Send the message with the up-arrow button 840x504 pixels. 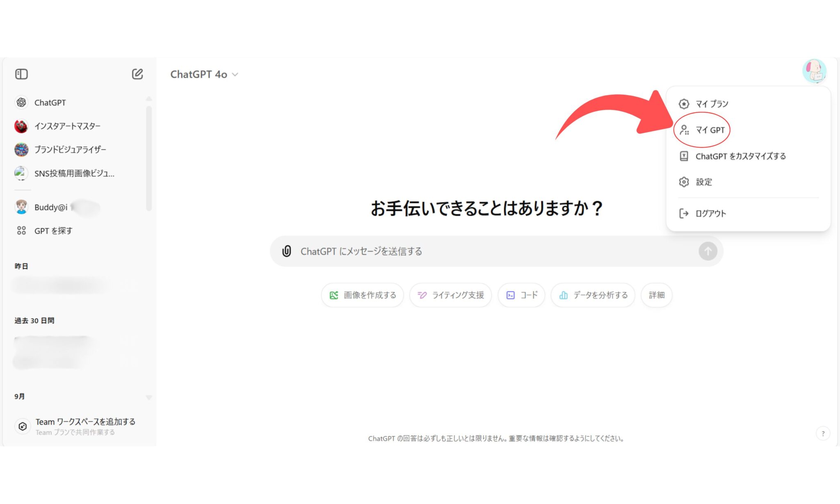pos(708,251)
